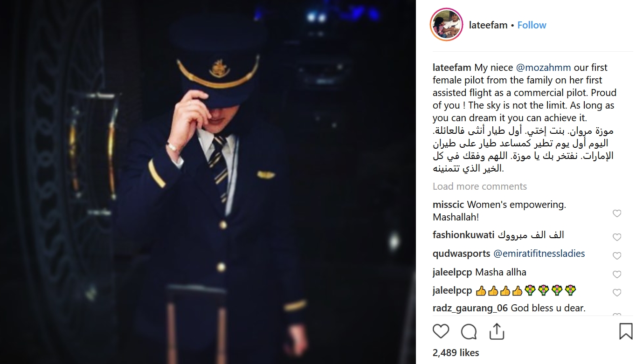636x364 pixels.
Task: Open comment box via speech bubble icon
Action: tap(469, 331)
